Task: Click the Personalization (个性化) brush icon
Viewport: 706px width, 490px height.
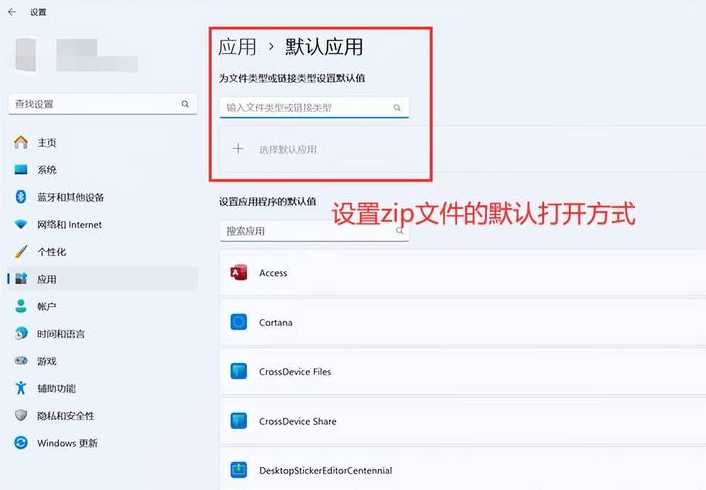Action: coord(21,251)
